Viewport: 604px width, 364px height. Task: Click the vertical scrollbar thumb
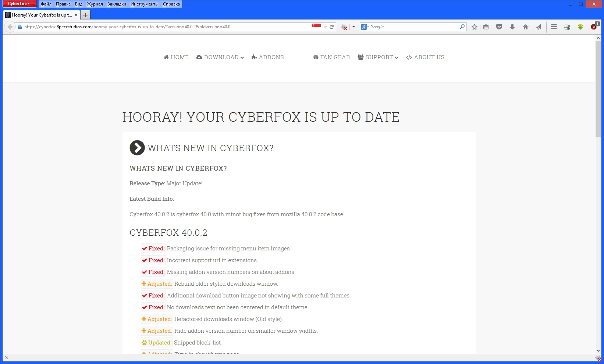[x=598, y=89]
